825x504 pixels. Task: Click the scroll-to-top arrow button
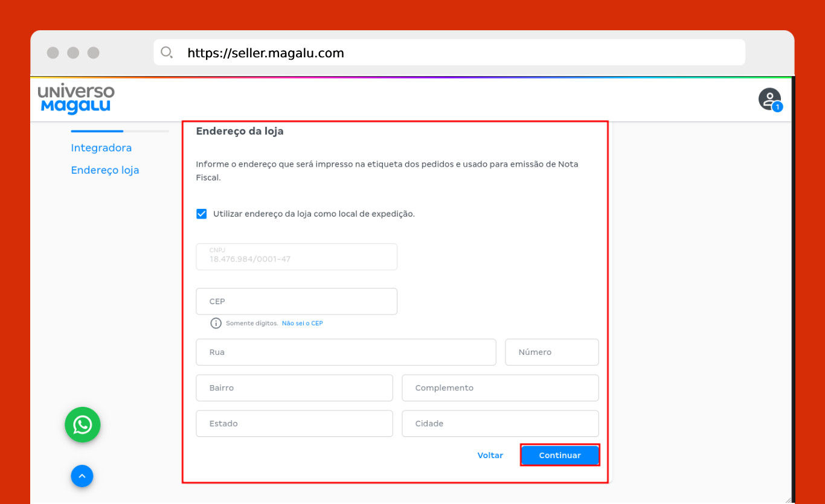tap(82, 476)
